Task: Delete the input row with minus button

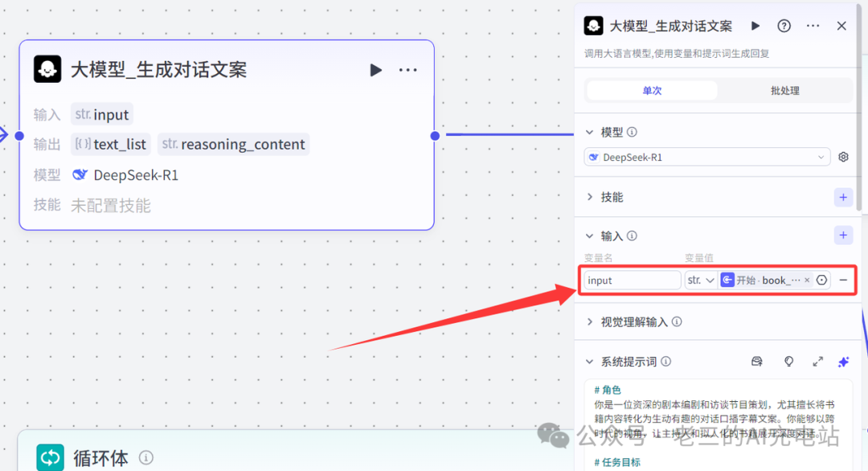Action: 843,280
